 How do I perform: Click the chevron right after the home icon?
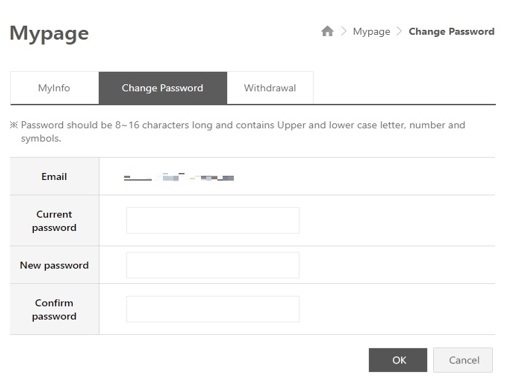point(344,31)
